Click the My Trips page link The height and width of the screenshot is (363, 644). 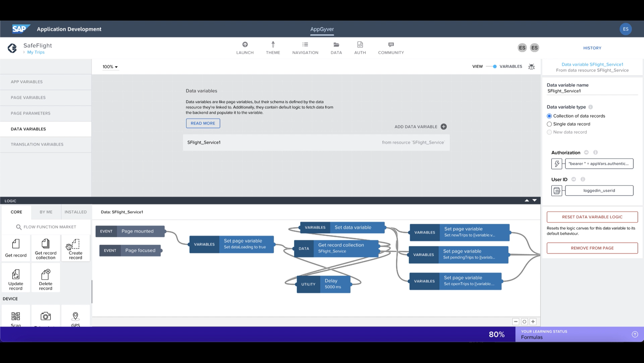click(x=36, y=52)
